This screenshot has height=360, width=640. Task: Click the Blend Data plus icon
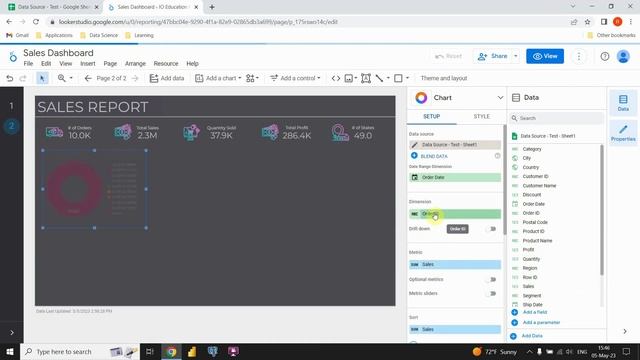pyautogui.click(x=414, y=156)
